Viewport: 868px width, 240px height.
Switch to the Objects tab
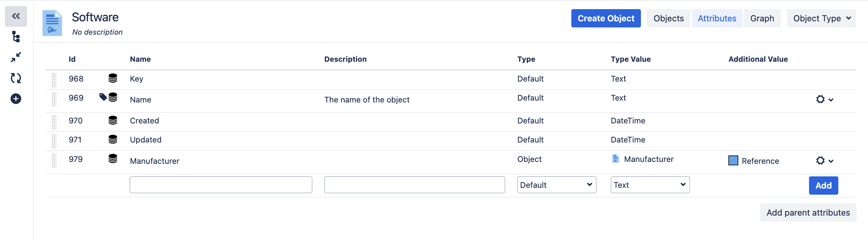tap(668, 18)
